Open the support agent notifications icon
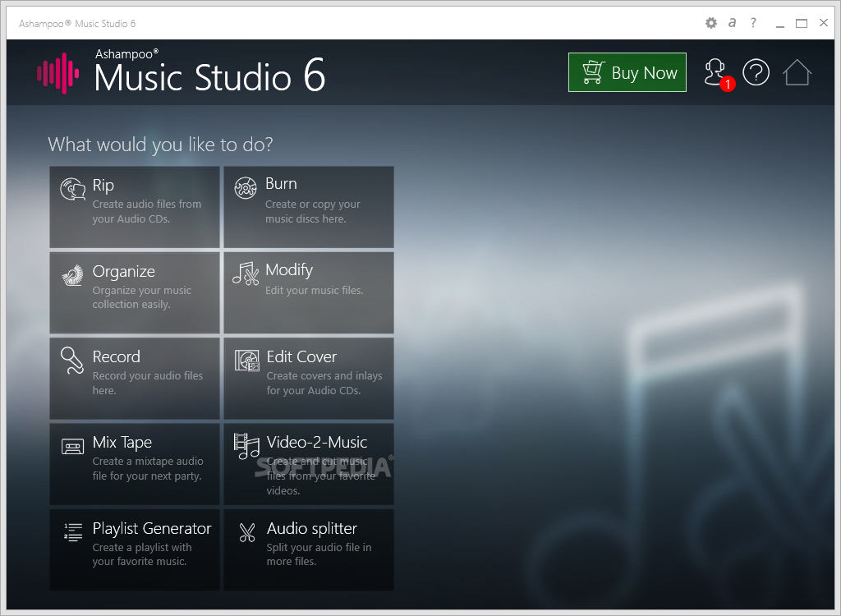Screen dimensions: 841x616 pos(715,72)
